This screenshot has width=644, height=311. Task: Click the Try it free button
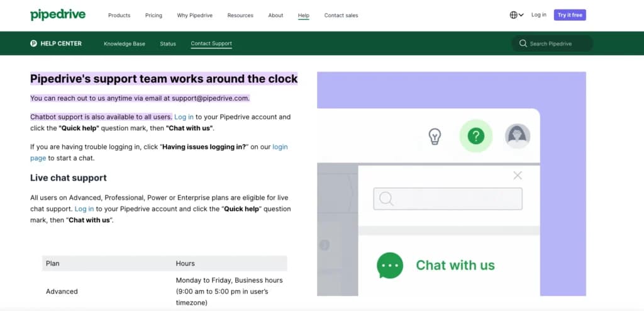click(570, 15)
